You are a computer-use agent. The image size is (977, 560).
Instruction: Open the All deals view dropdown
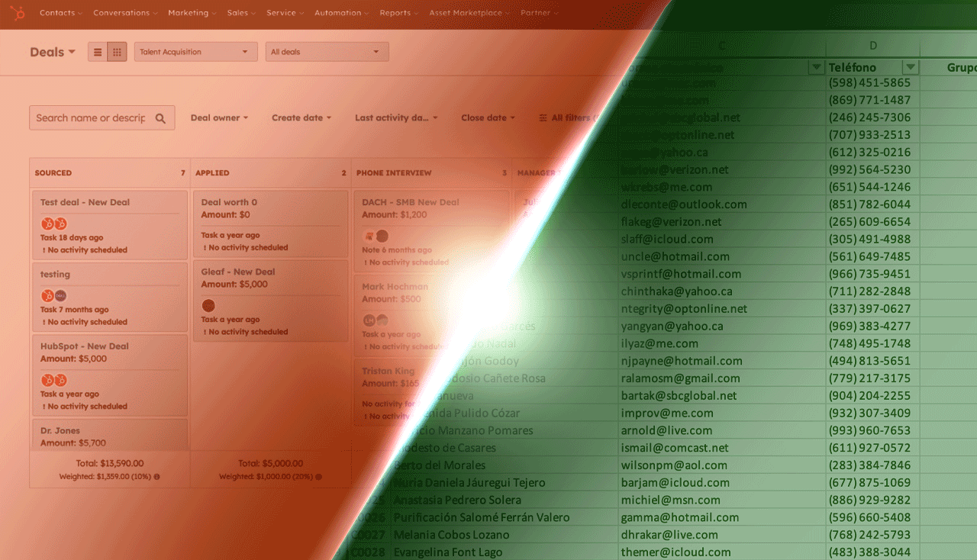click(x=327, y=52)
